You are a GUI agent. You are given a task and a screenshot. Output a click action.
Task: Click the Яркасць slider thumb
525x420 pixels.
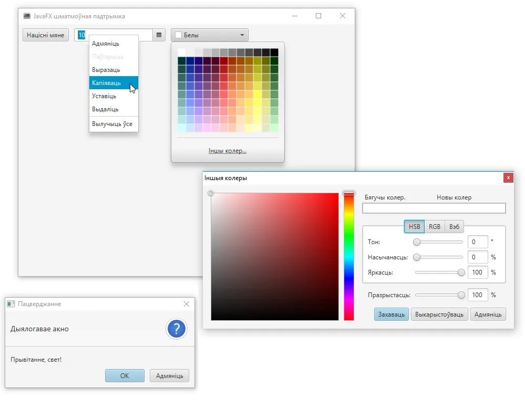[x=461, y=272]
